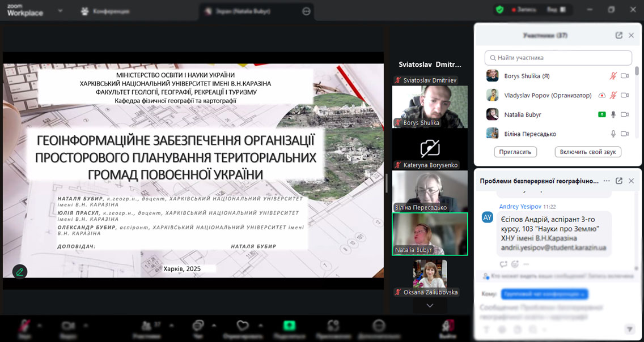Click the chat bubbles toolbar icon
644x342 pixels.
(198, 326)
